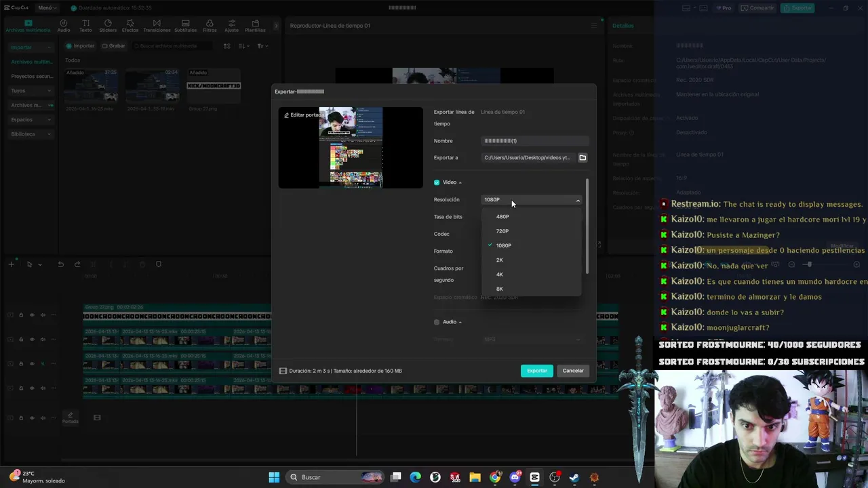Screen dimensions: 868x488
Task: Toggle the Audio export checkbox
Action: (437, 322)
